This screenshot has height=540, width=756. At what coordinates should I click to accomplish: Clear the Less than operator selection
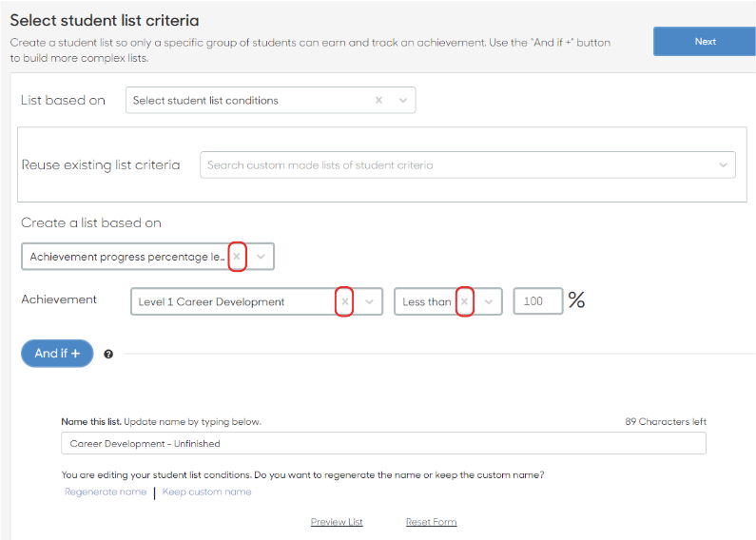464,301
